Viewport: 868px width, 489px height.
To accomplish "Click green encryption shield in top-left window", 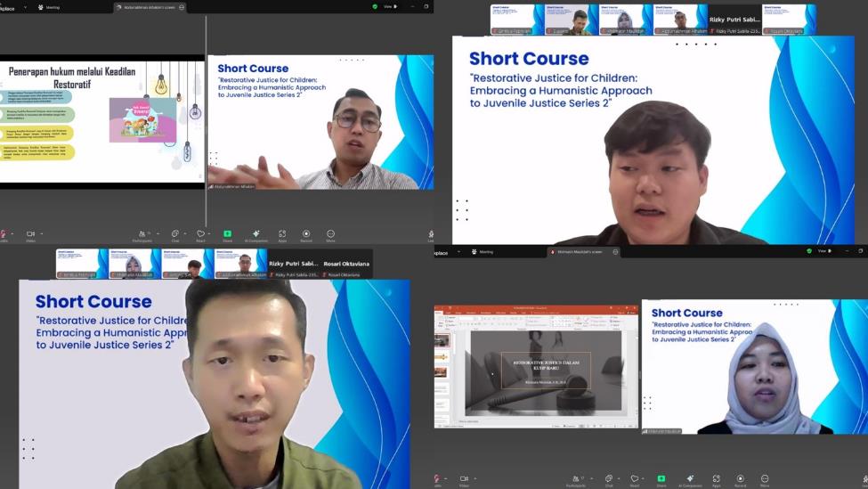I will coord(375,6).
